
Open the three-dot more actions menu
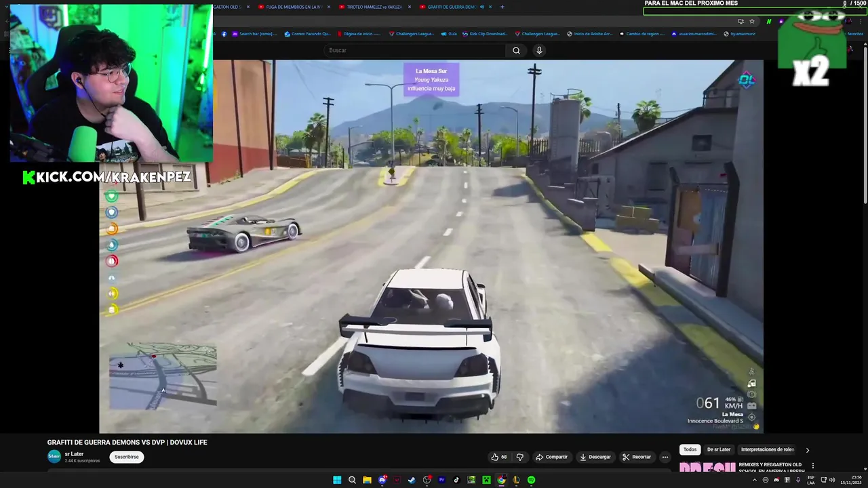coord(665,457)
